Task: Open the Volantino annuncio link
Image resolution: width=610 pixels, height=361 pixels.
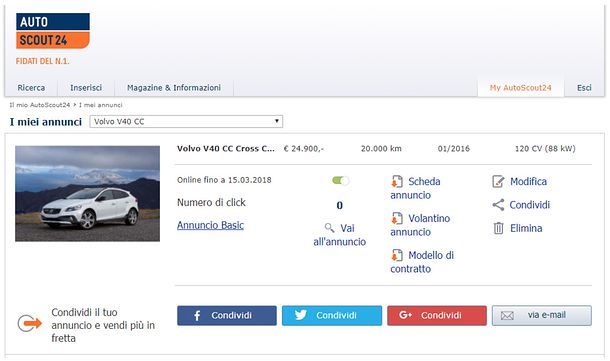Action: [x=420, y=225]
